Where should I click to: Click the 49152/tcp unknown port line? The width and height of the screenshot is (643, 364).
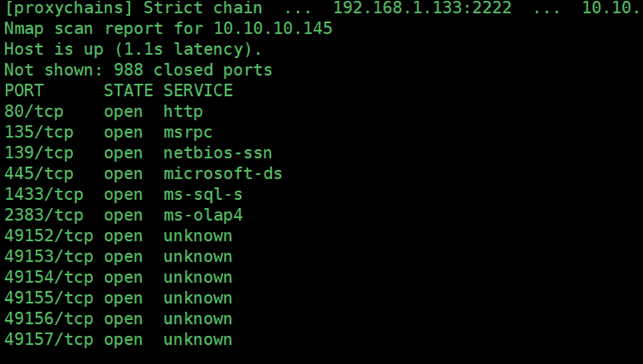click(118, 236)
